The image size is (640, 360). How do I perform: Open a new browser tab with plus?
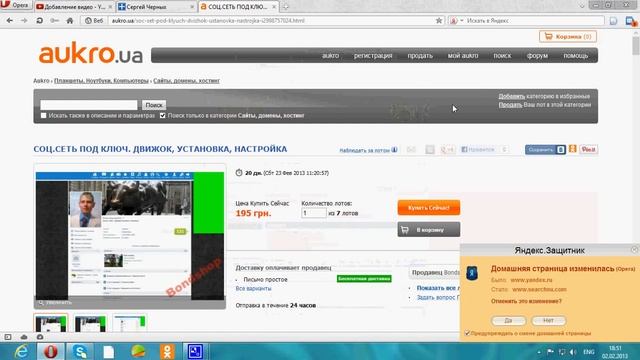tap(285, 7)
